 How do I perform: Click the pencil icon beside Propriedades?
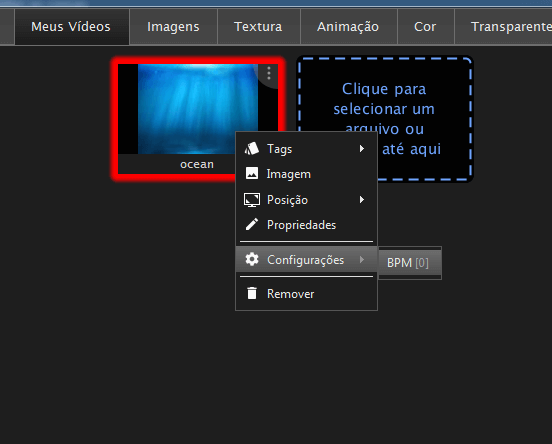click(x=252, y=224)
